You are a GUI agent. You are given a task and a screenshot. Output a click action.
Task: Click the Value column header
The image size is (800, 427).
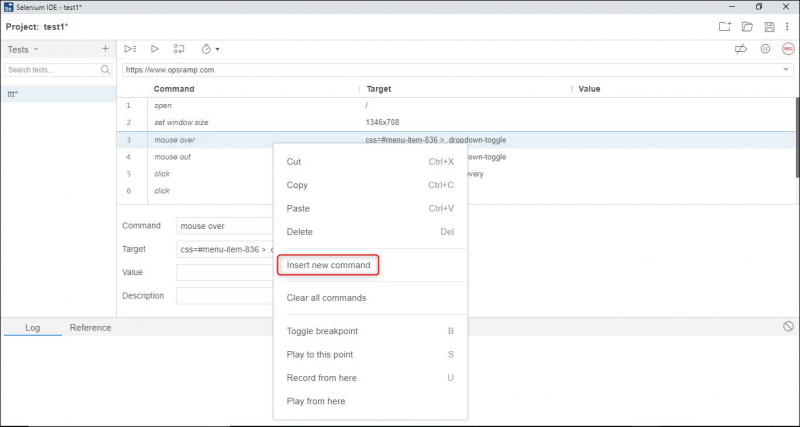(x=589, y=89)
